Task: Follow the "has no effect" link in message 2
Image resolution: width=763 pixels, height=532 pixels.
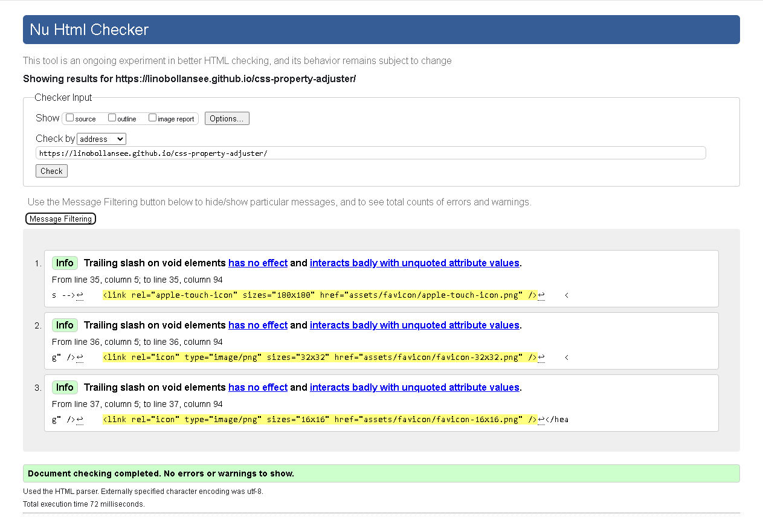Action: [257, 325]
